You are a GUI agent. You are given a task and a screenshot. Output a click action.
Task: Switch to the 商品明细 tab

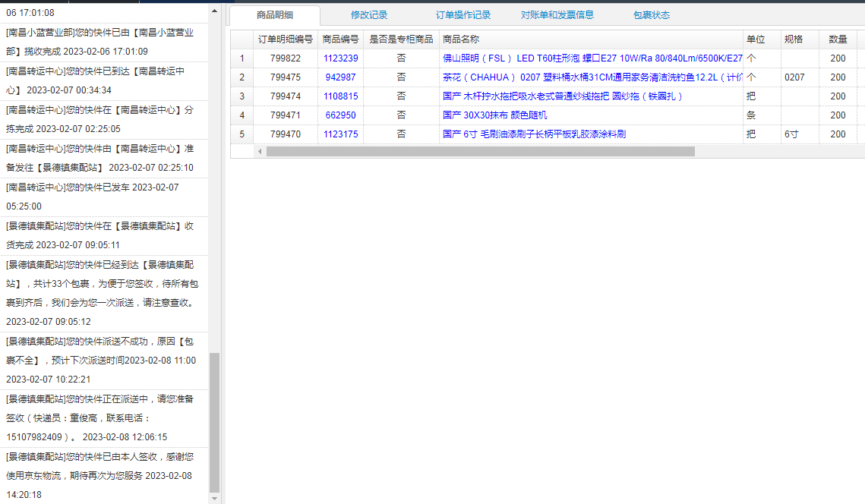click(x=275, y=15)
